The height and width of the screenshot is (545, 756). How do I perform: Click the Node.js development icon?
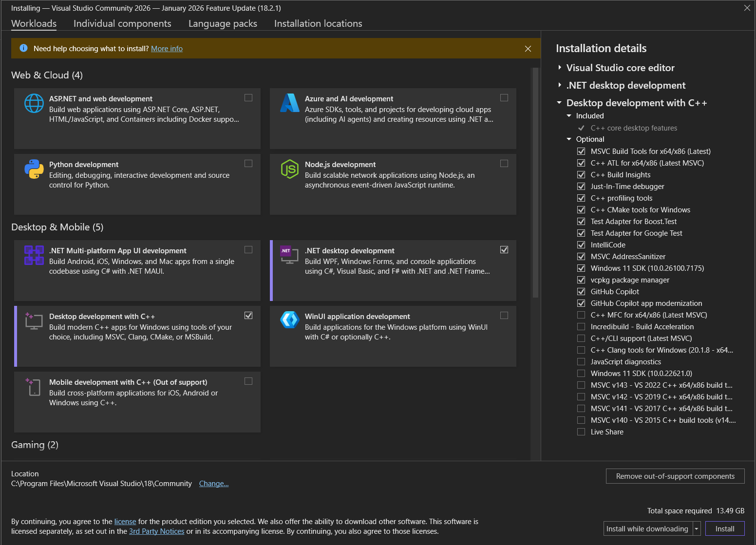coord(290,169)
